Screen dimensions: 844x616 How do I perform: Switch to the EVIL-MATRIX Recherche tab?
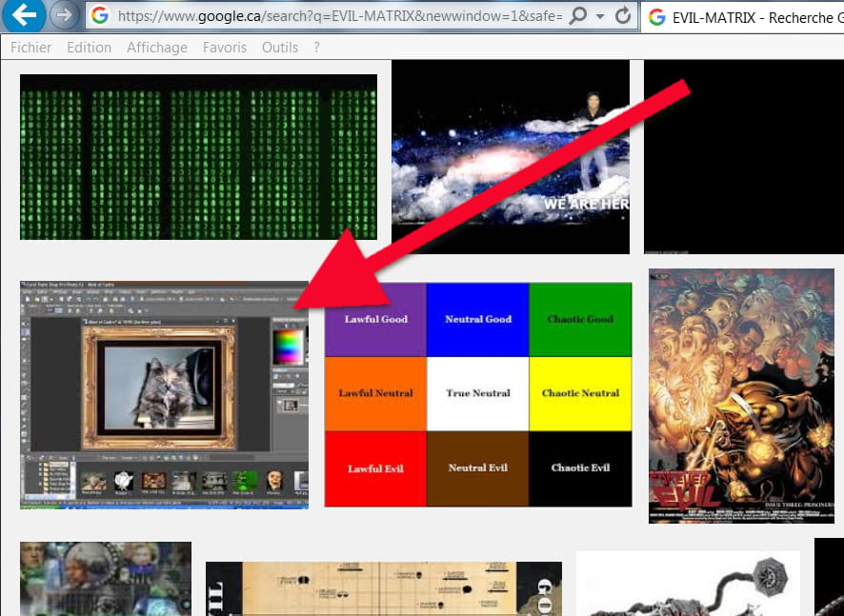coord(753,16)
